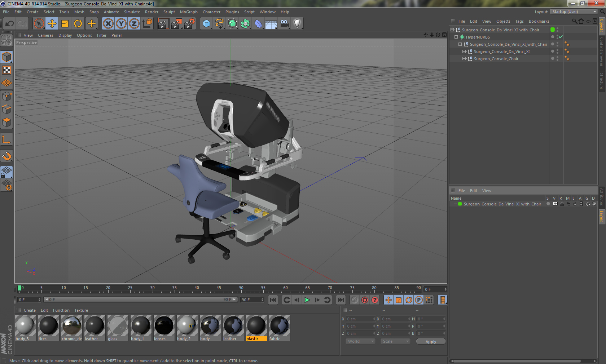This screenshot has height=364, width=606.
Task: Select the chrome_de material swatch
Action: coord(71,328)
